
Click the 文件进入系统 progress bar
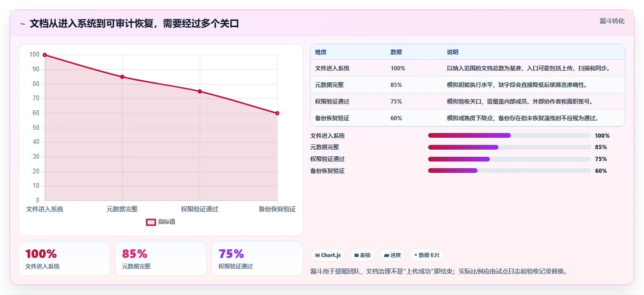[x=509, y=135]
